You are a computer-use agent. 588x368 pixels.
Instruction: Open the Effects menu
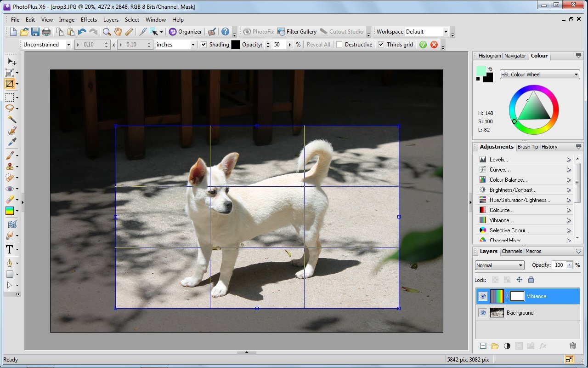click(x=89, y=20)
